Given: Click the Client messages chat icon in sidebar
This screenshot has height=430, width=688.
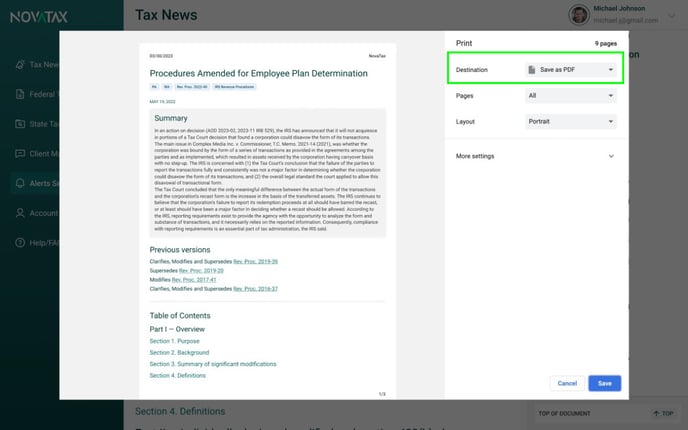Looking at the screenshot, I should pos(20,154).
